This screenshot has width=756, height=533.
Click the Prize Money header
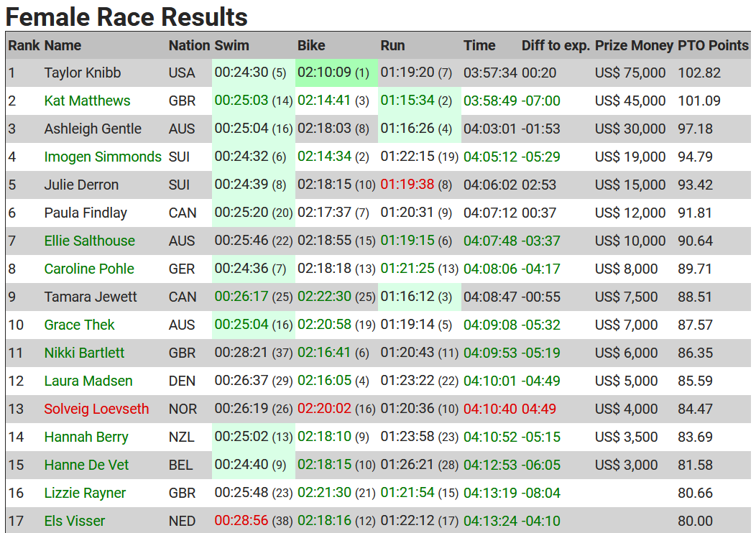(x=634, y=45)
